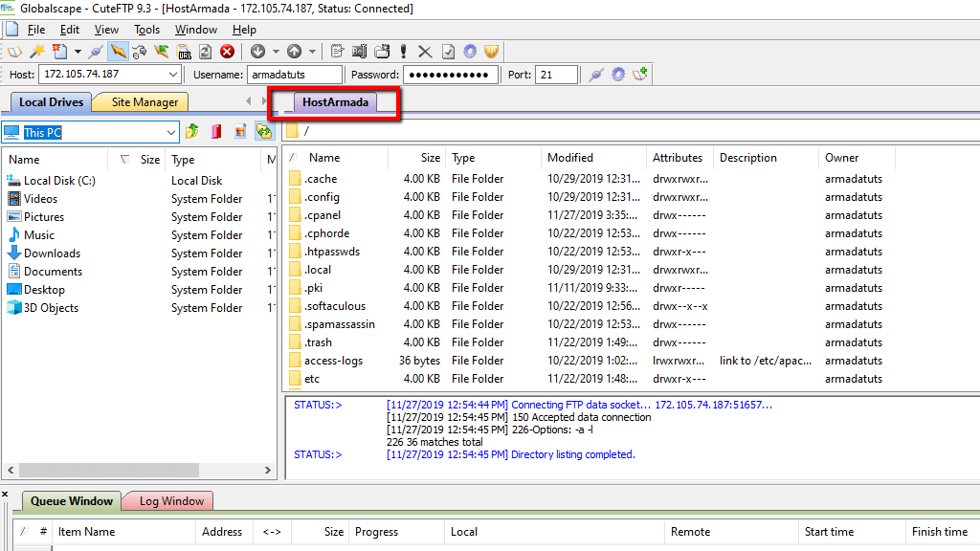Open the View menu
The height and width of the screenshot is (551, 980).
(x=106, y=30)
